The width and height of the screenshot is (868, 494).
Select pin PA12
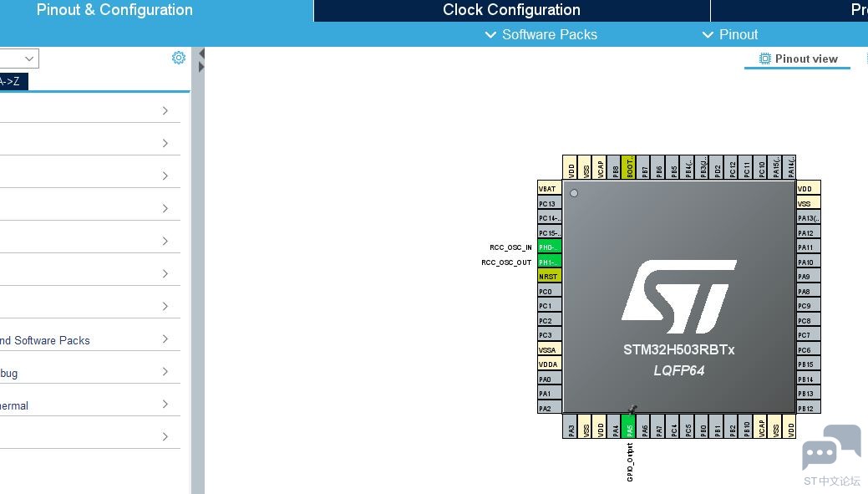click(x=808, y=232)
